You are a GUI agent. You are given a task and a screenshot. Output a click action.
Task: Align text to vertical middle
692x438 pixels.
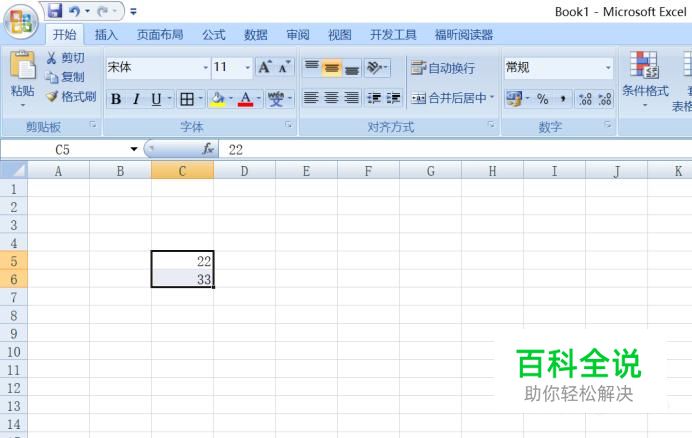pos(331,68)
